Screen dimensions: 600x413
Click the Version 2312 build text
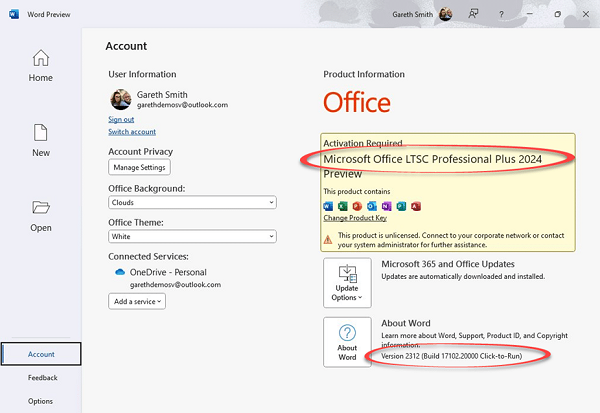(x=452, y=356)
